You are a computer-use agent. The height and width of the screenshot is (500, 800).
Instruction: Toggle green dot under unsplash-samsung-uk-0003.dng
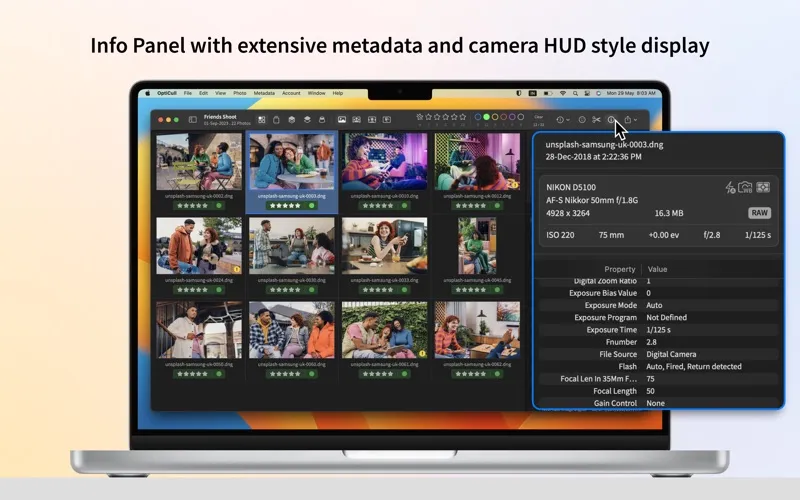[x=311, y=205]
